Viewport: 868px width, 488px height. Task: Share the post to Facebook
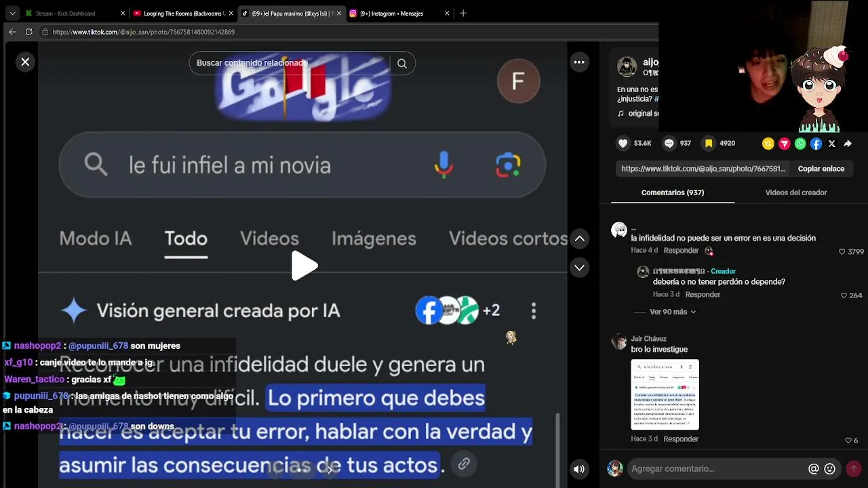point(816,144)
